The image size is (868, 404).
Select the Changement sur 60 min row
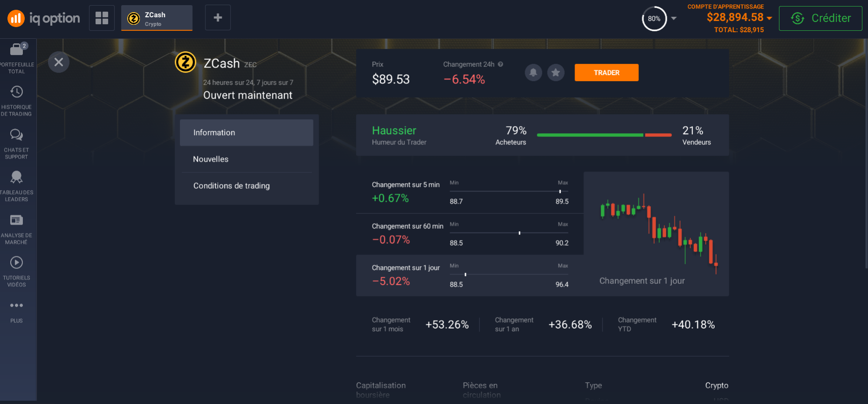pos(470,234)
